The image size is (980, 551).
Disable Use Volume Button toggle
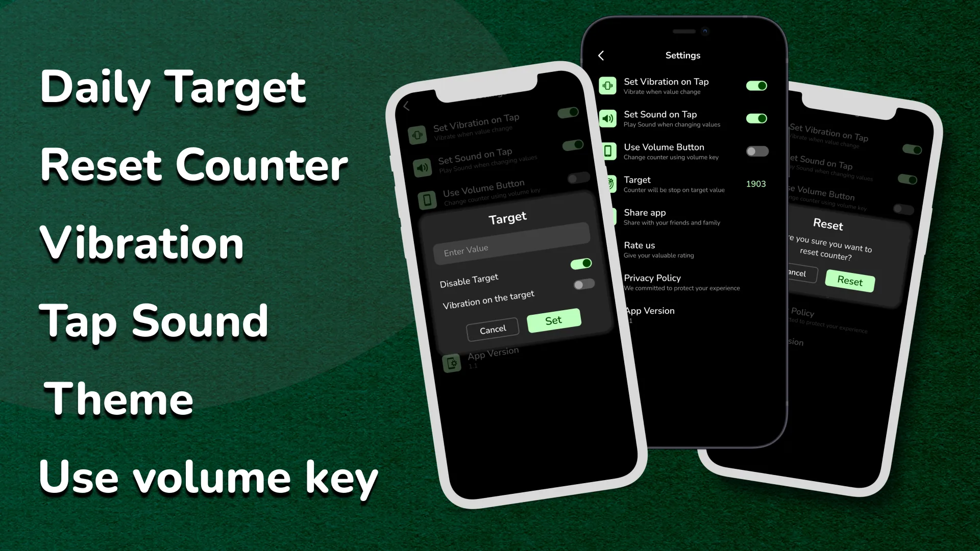pyautogui.click(x=756, y=151)
